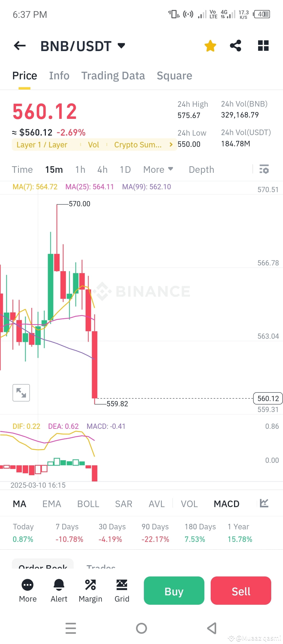The height and width of the screenshot is (644, 283).
Task: Expand the chart to fullscreen
Action: click(x=21, y=393)
